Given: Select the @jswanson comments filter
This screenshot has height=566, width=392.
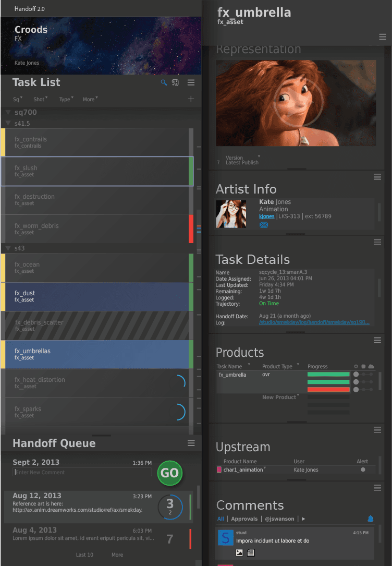Looking at the screenshot, I should [x=279, y=519].
